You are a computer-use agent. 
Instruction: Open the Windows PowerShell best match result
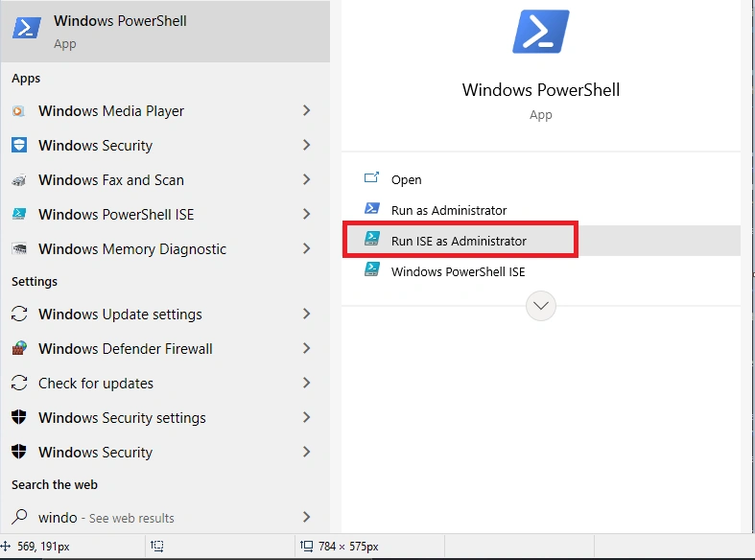[x=165, y=32]
